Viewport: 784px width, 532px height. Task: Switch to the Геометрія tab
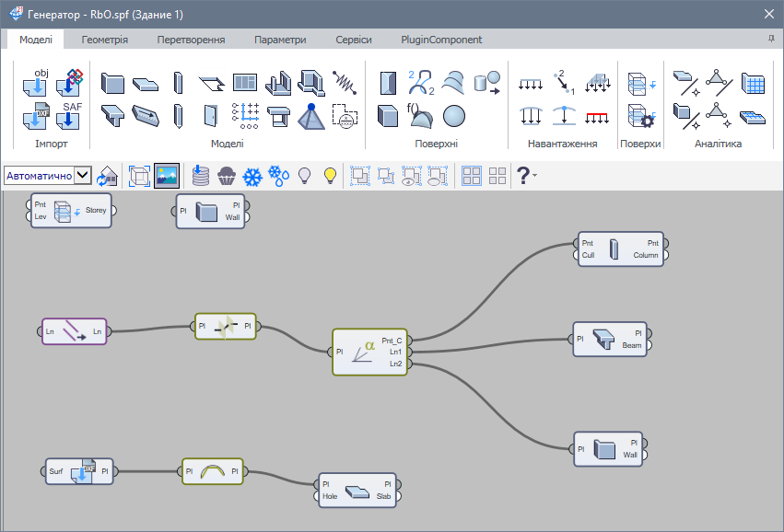105,40
